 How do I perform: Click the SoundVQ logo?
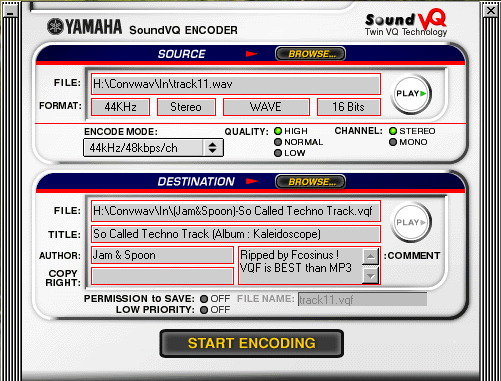pos(406,23)
